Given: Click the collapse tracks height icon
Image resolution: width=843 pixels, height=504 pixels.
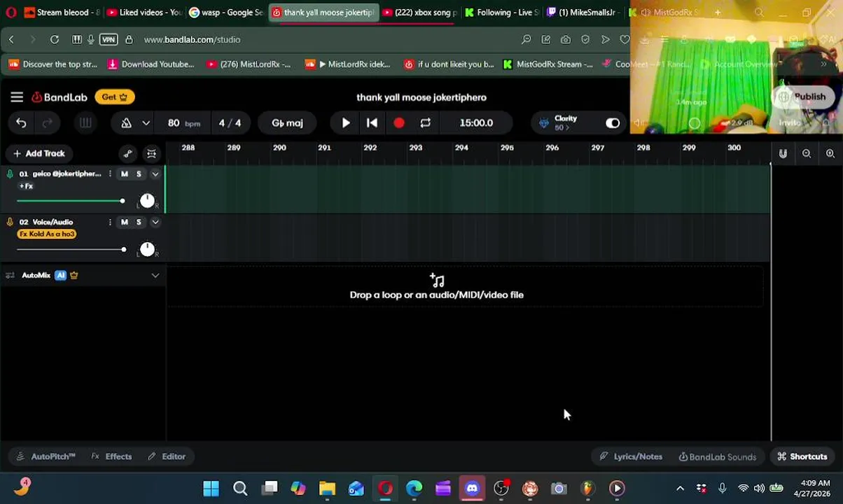Looking at the screenshot, I should coord(151,153).
